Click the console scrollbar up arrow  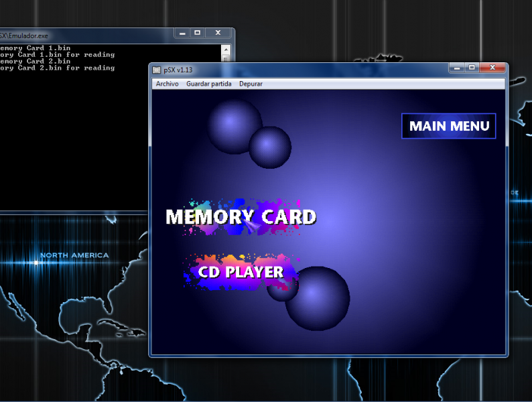[x=226, y=50]
